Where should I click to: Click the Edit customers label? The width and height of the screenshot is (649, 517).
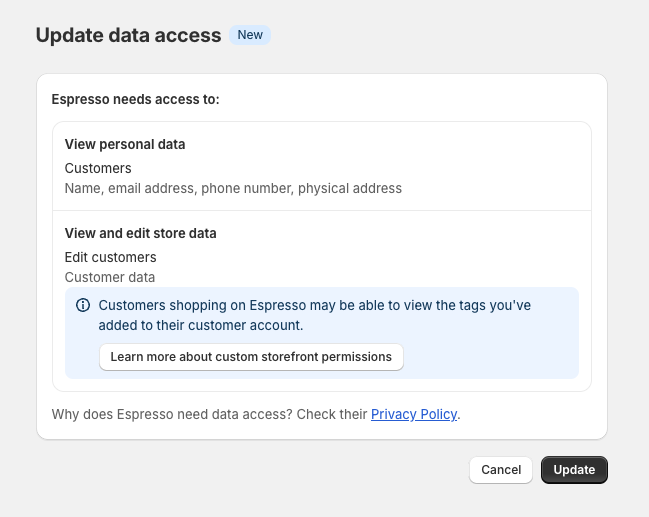[x=110, y=257]
